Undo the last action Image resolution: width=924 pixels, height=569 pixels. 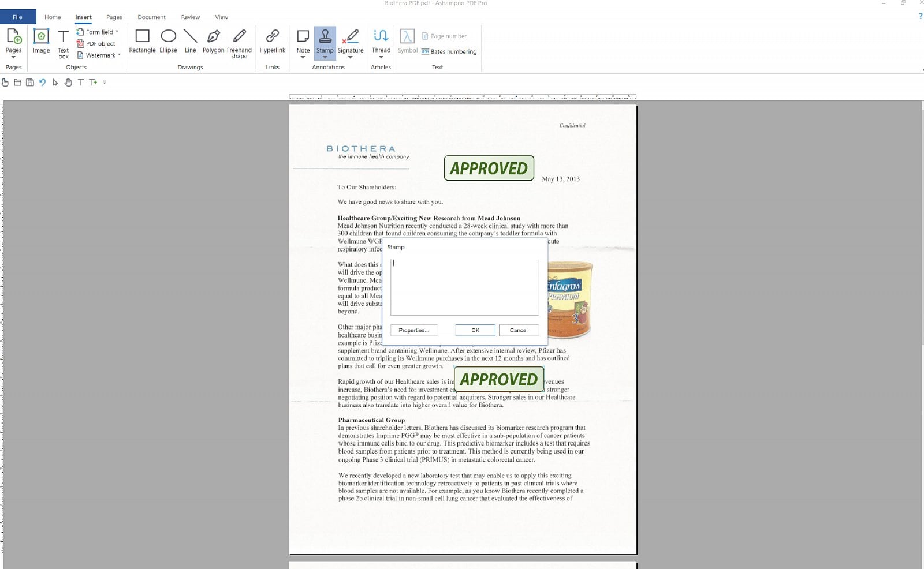[42, 83]
